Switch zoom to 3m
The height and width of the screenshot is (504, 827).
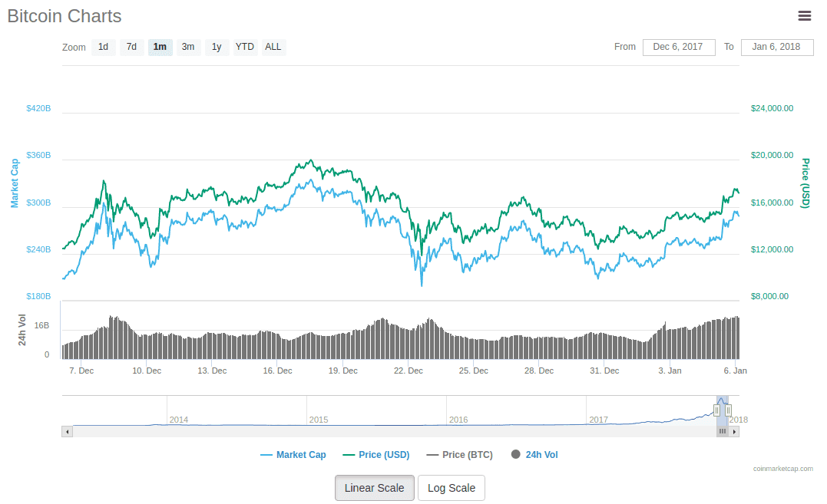(188, 48)
